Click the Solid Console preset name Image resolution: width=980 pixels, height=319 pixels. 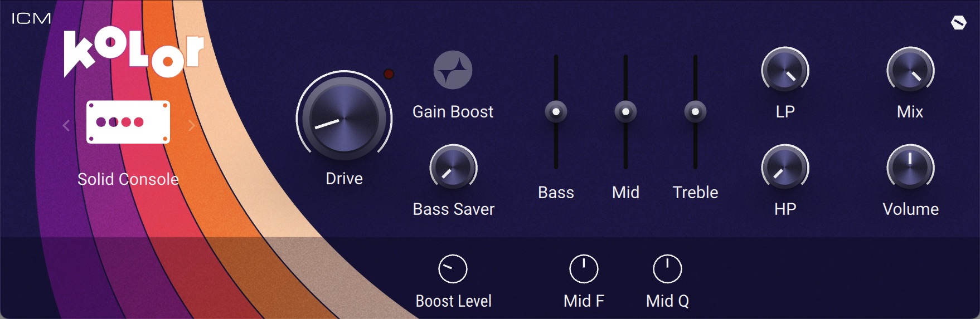128,179
